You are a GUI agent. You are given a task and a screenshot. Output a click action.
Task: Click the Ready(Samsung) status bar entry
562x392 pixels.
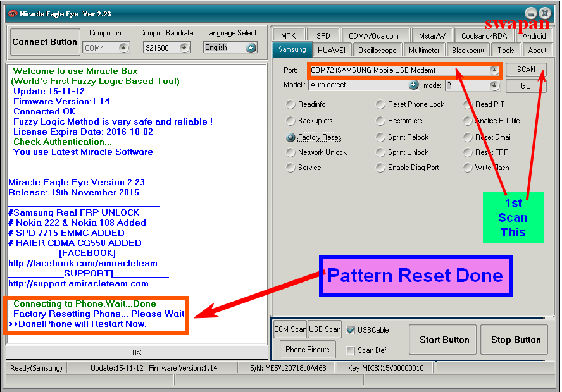tap(36, 368)
